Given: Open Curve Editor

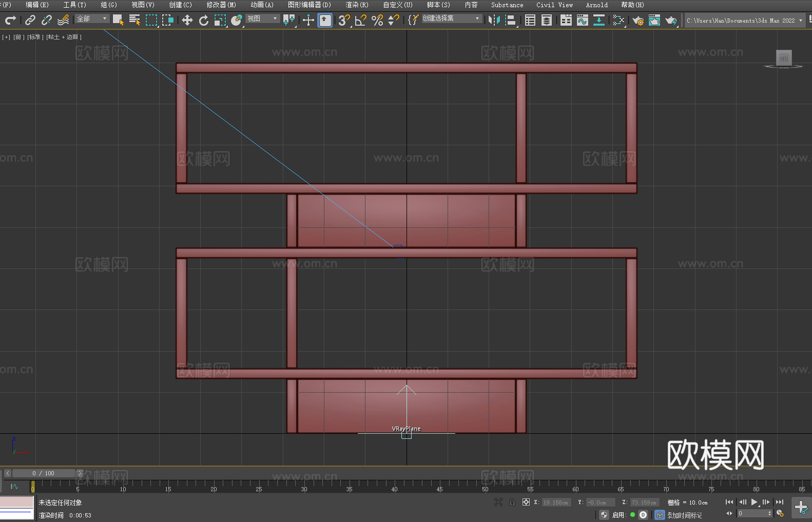Looking at the screenshot, I should [x=583, y=20].
